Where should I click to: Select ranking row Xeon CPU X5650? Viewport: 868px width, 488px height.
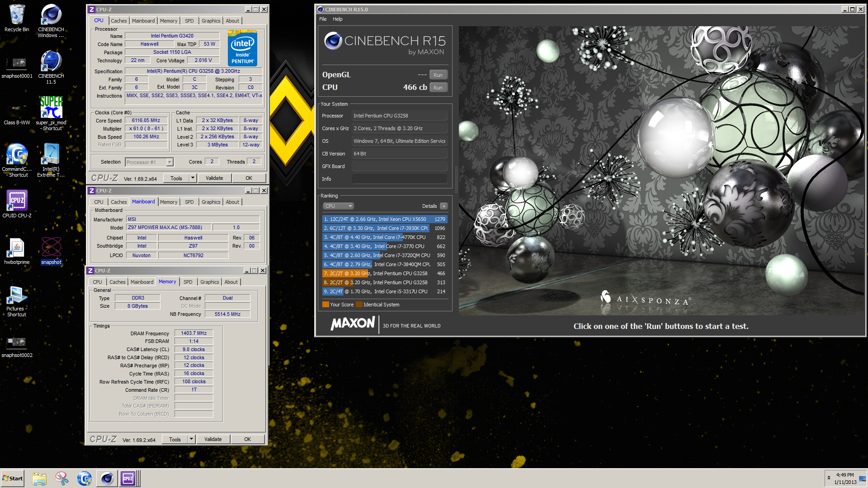[385, 219]
